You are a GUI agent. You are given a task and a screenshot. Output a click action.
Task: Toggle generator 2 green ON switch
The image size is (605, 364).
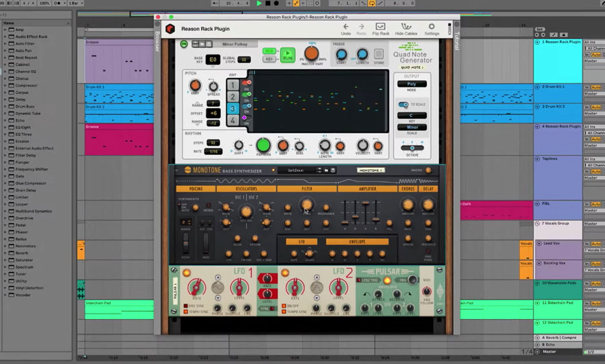(x=247, y=94)
